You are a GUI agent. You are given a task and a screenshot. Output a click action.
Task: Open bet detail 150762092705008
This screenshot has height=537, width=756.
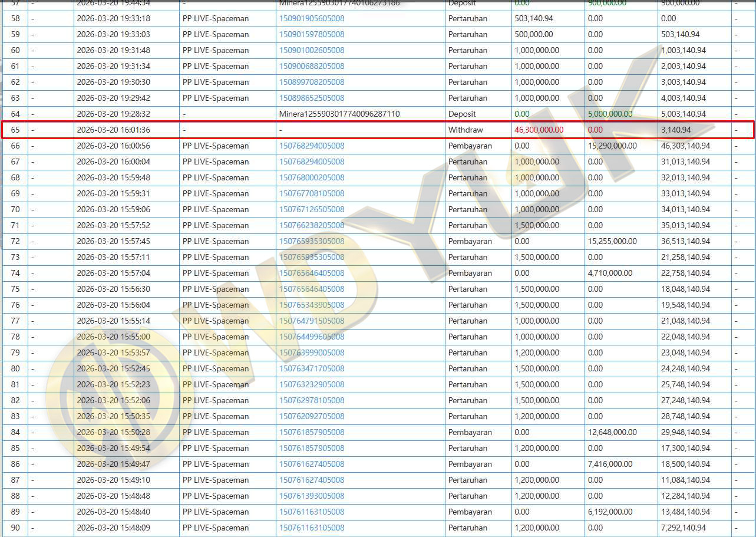[x=311, y=417]
